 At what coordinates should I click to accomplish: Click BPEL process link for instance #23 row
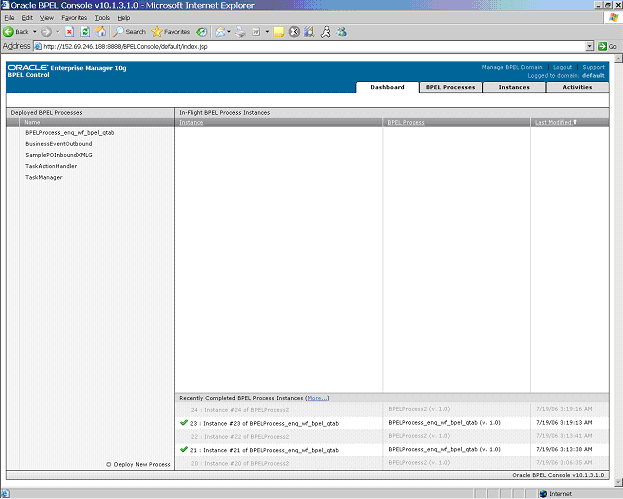click(444, 422)
